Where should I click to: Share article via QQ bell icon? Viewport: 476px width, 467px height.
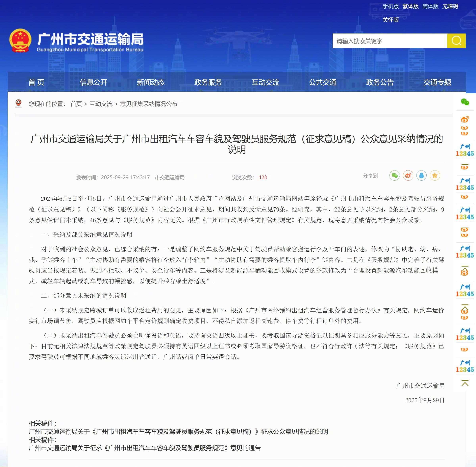coord(421,175)
